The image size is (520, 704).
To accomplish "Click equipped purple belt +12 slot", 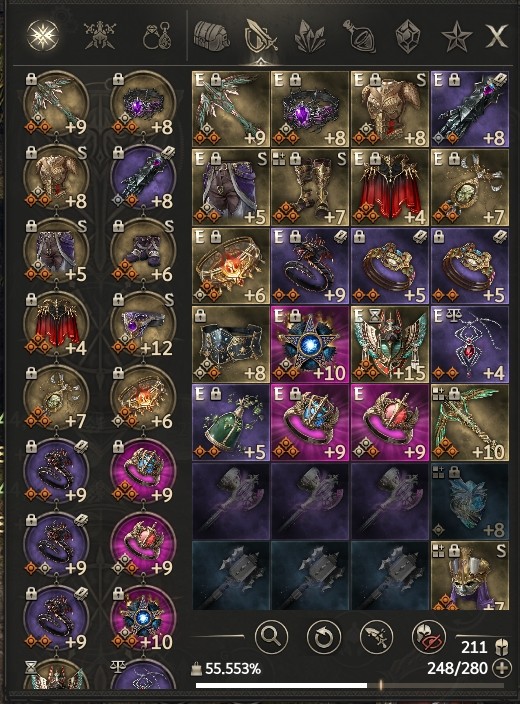I will click(143, 324).
